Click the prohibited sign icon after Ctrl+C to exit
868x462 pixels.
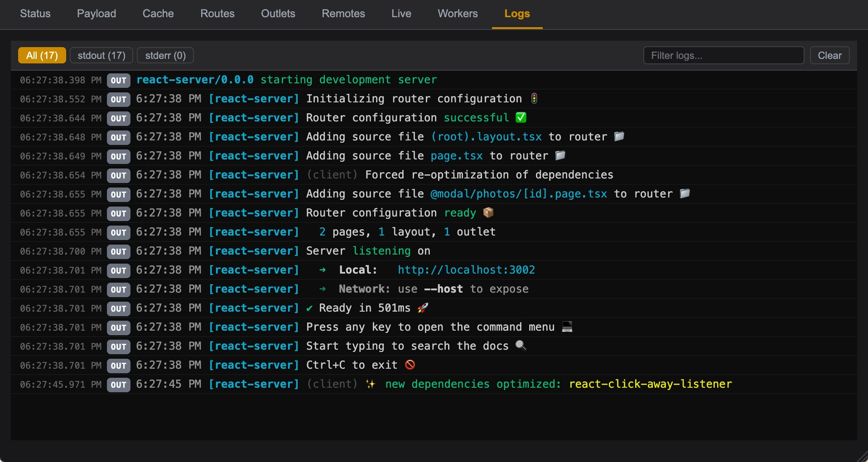410,365
